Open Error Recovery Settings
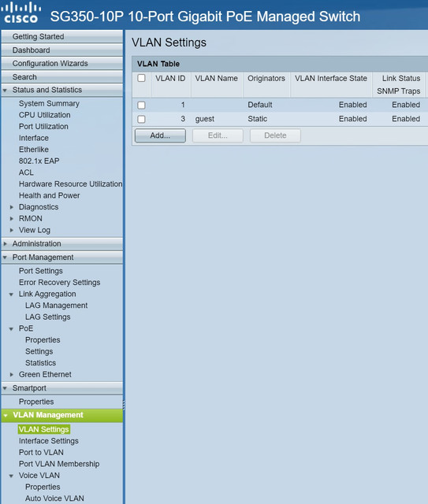428x504 pixels. point(60,283)
